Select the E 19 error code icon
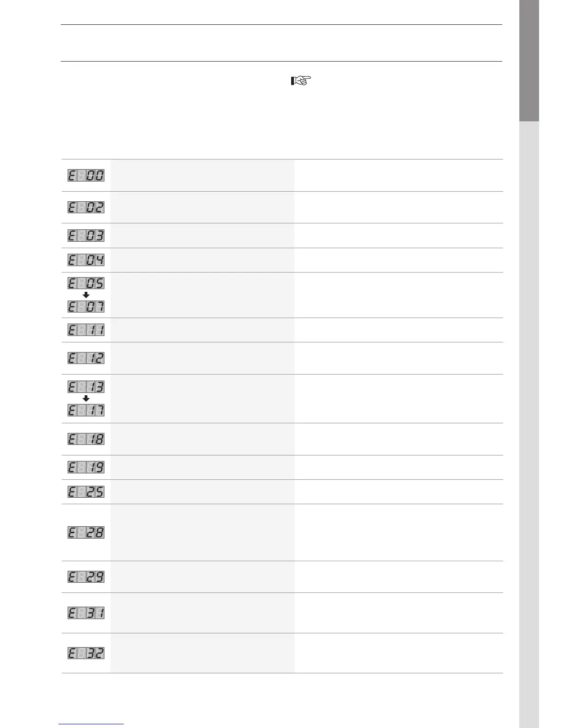Viewport: 563px width, 728px height. (x=86, y=467)
